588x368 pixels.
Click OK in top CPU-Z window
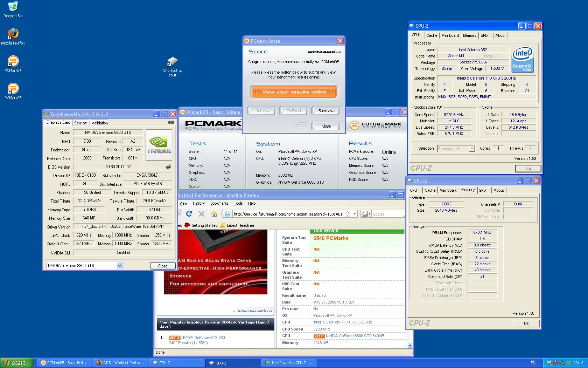(x=528, y=169)
